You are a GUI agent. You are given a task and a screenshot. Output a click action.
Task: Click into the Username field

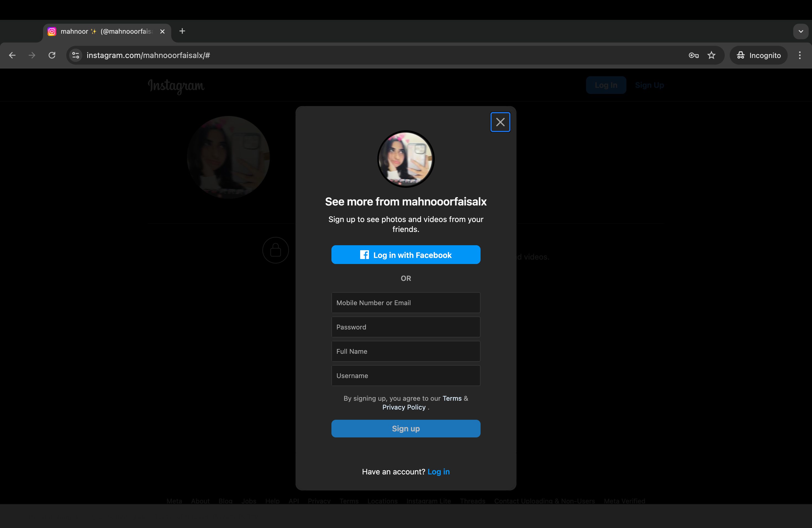[406, 376]
